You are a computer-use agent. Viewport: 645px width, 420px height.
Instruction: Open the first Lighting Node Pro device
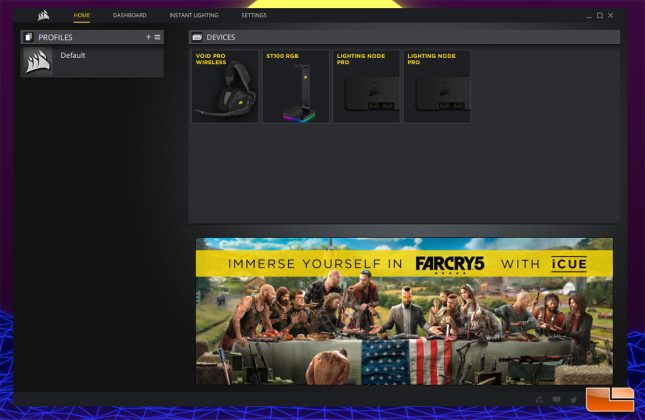tap(367, 86)
